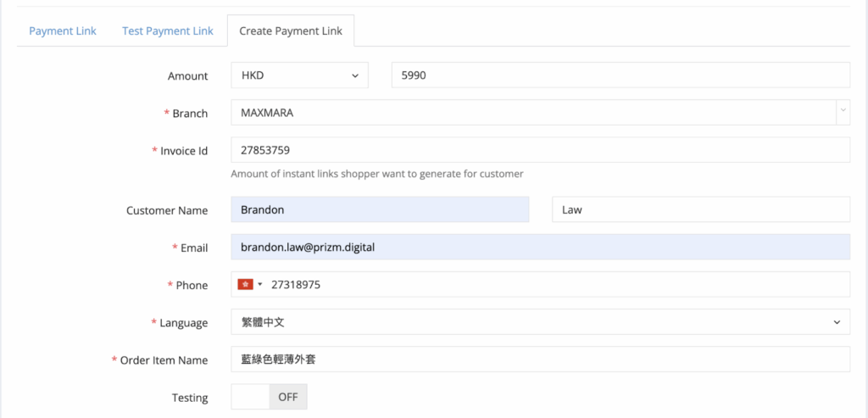Open the Language dropdown
868x418 pixels.
tap(540, 322)
